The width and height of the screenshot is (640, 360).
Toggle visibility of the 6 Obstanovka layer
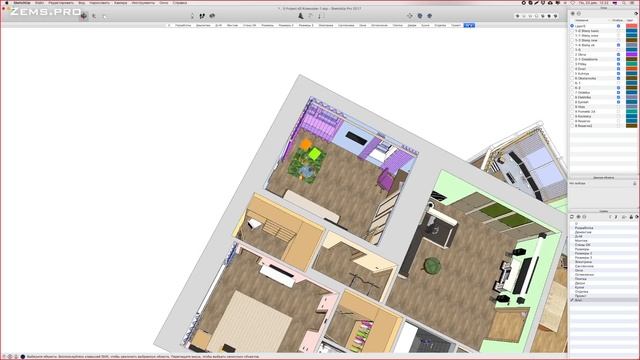[618, 78]
